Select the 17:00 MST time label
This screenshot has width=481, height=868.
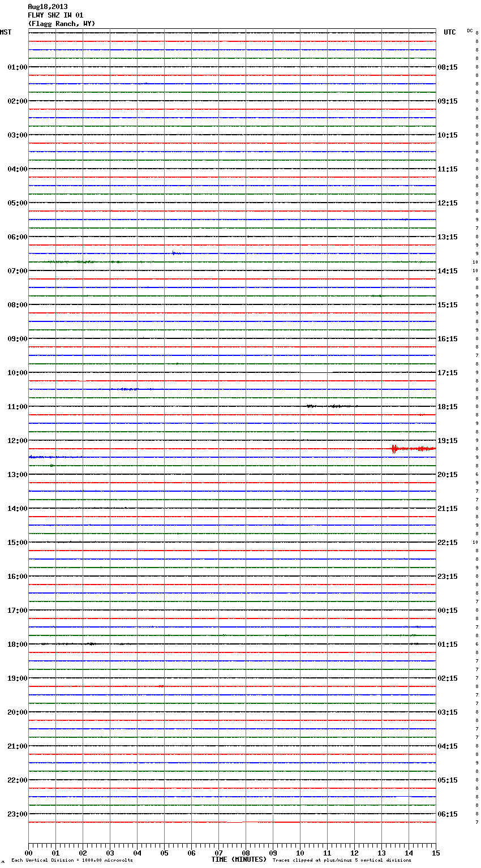click(17, 611)
